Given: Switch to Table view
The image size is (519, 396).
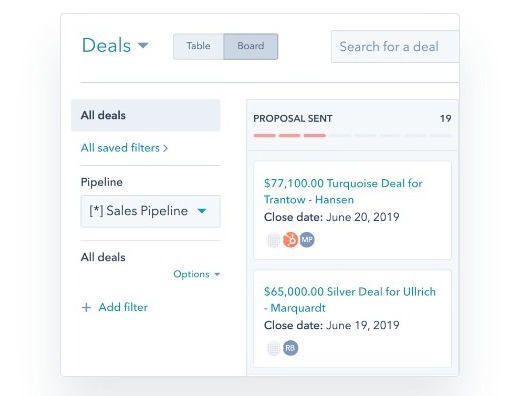Looking at the screenshot, I should pyautogui.click(x=198, y=46).
